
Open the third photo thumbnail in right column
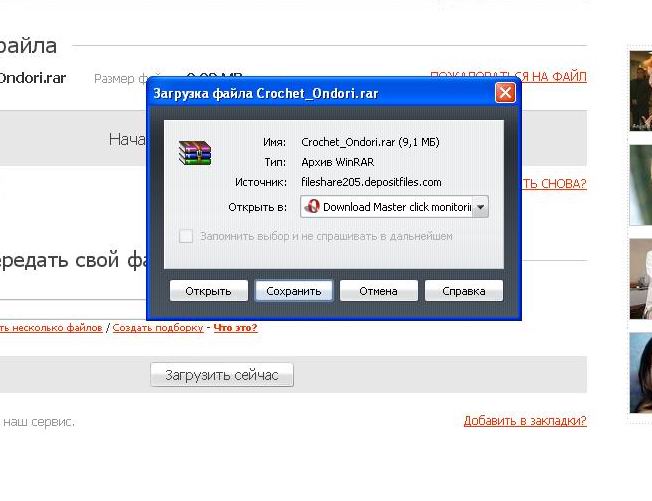(641, 279)
